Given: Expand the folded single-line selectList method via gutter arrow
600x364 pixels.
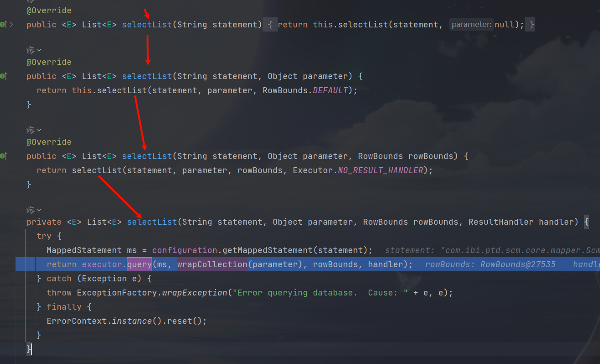Looking at the screenshot, I should [12, 25].
